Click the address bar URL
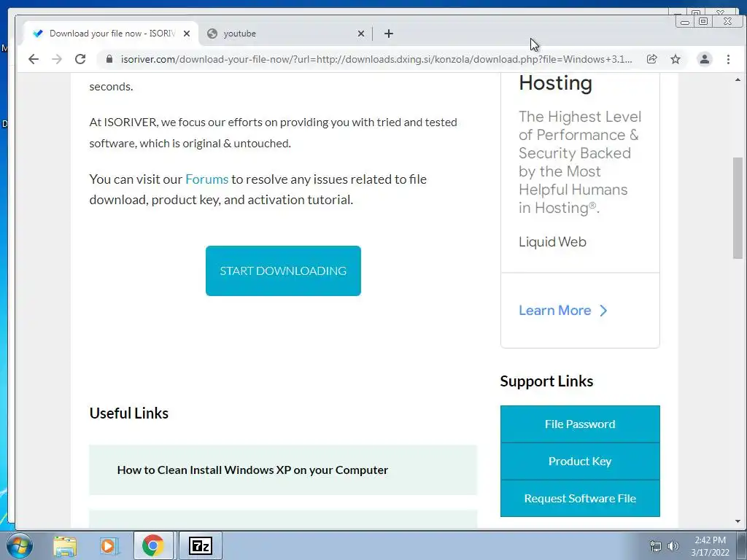This screenshot has height=560, width=747. [x=376, y=59]
